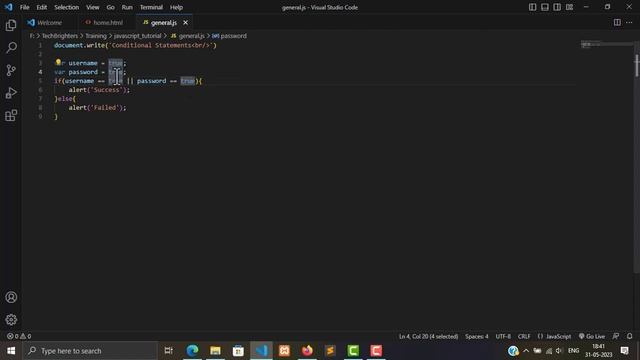The image size is (640, 360).
Task: Click UTF-8 encoding status
Action: [503, 336]
